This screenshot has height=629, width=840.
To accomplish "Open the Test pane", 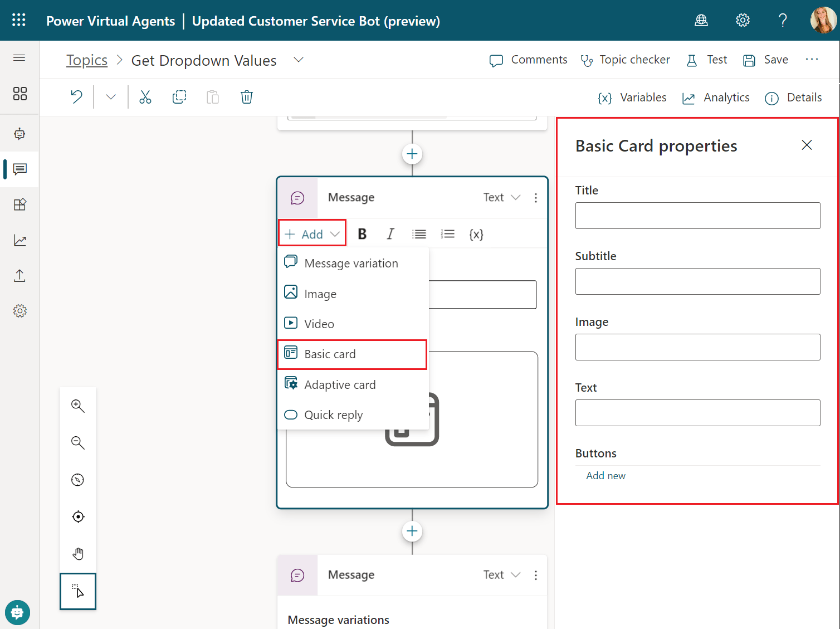I will click(x=707, y=60).
